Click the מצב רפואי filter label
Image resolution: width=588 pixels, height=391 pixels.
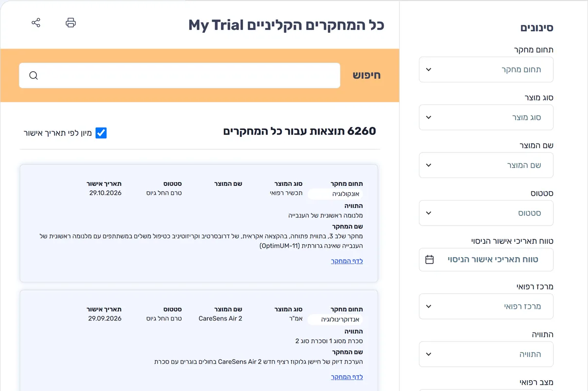537,382
